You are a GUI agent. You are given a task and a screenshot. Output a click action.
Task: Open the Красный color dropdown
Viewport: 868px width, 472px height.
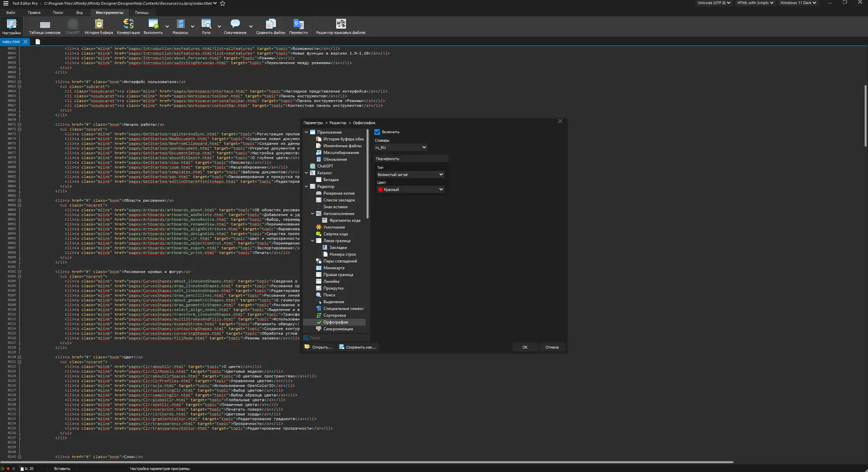(x=410, y=189)
